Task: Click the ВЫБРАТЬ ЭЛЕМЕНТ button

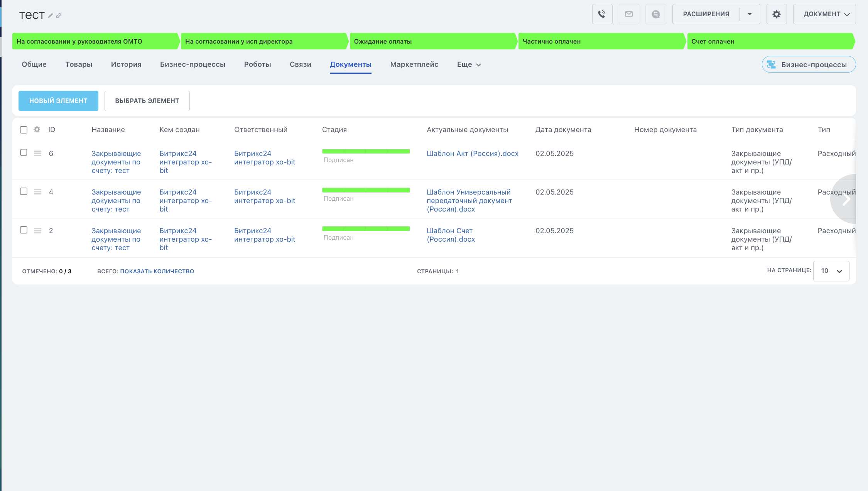Action: pyautogui.click(x=147, y=101)
